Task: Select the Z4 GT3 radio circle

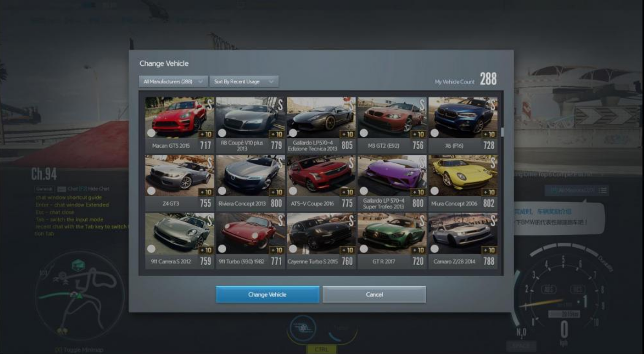Action: point(151,191)
